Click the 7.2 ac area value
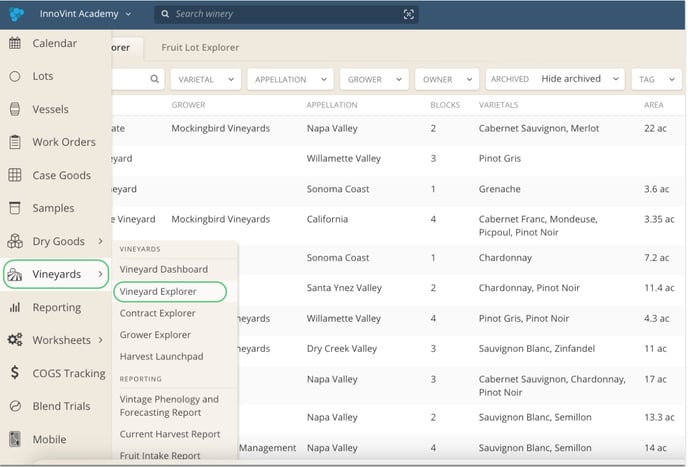 (x=656, y=258)
